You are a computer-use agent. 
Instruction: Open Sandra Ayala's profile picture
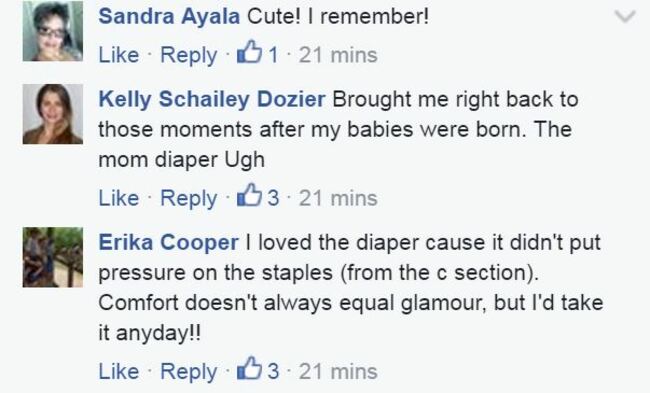coord(53,31)
